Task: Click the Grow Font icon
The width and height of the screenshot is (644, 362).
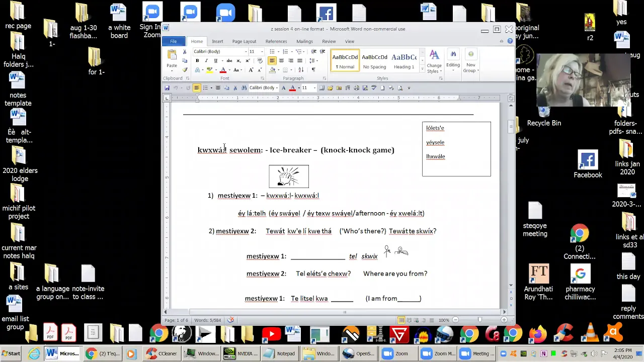Action: [251, 70]
